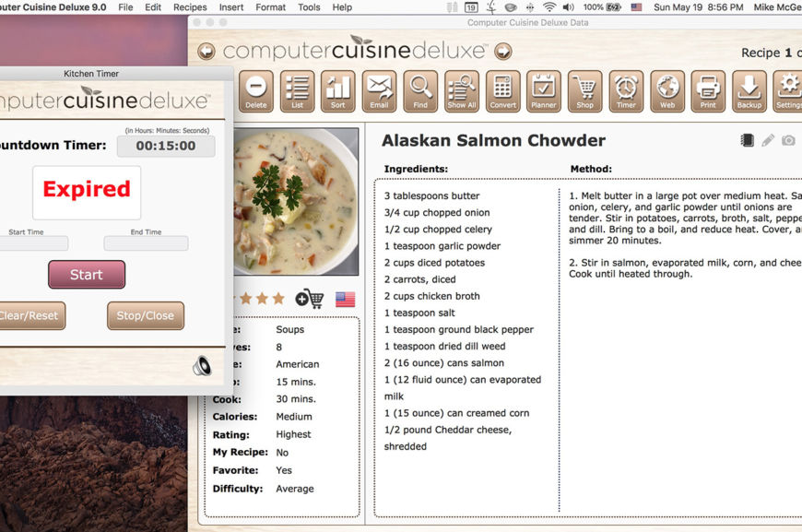802x532 pixels.
Task: Click the salmon chowder recipe photo
Action: pos(296,202)
